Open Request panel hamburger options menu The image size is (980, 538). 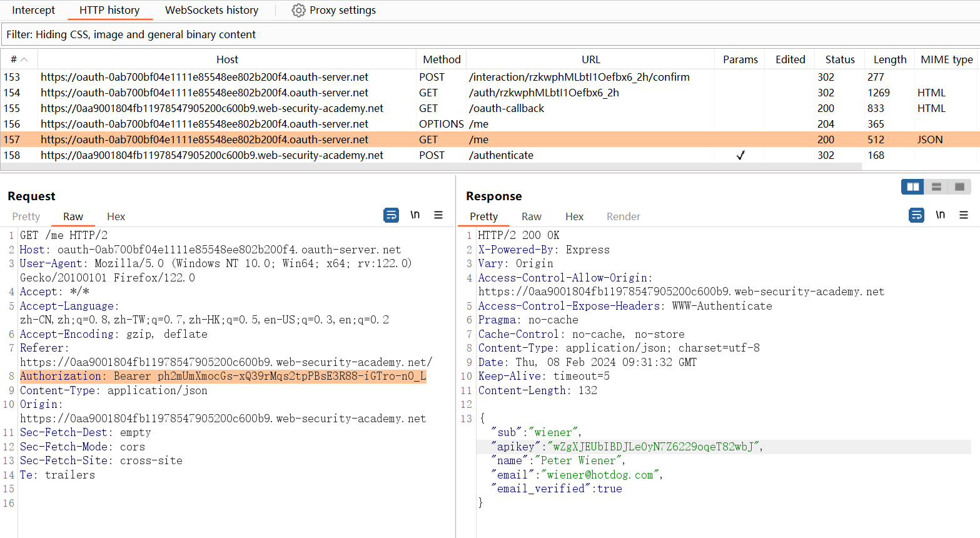tap(438, 215)
